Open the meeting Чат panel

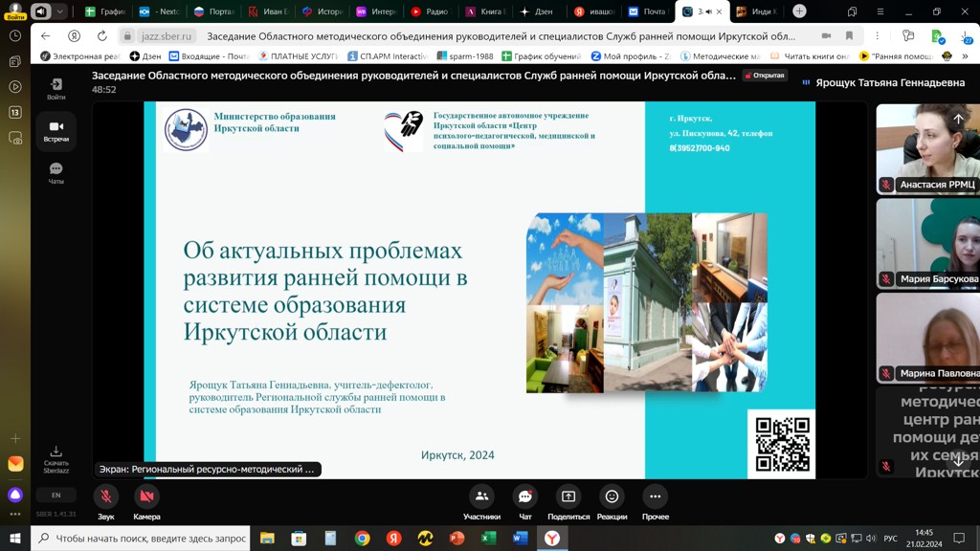click(x=524, y=496)
